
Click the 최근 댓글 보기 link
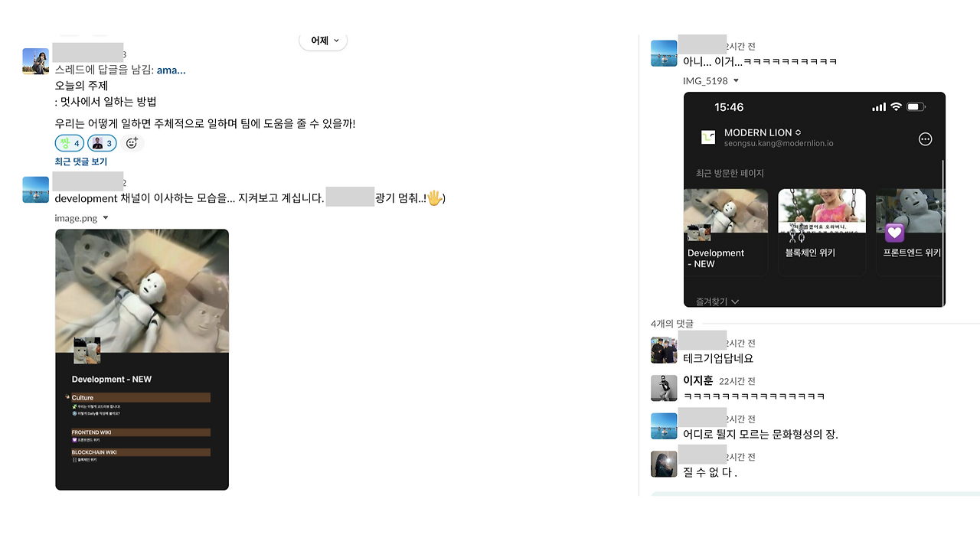point(81,161)
